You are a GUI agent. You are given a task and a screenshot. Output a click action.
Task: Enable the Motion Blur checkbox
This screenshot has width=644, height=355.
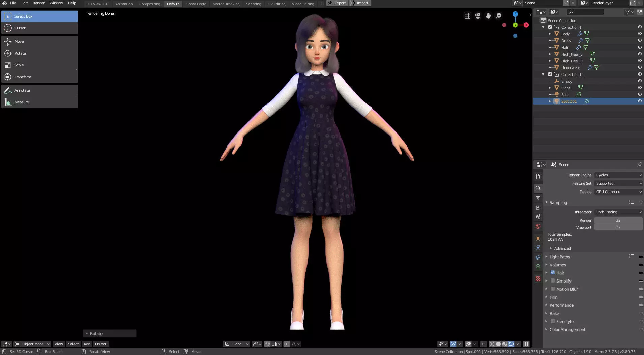point(553,289)
